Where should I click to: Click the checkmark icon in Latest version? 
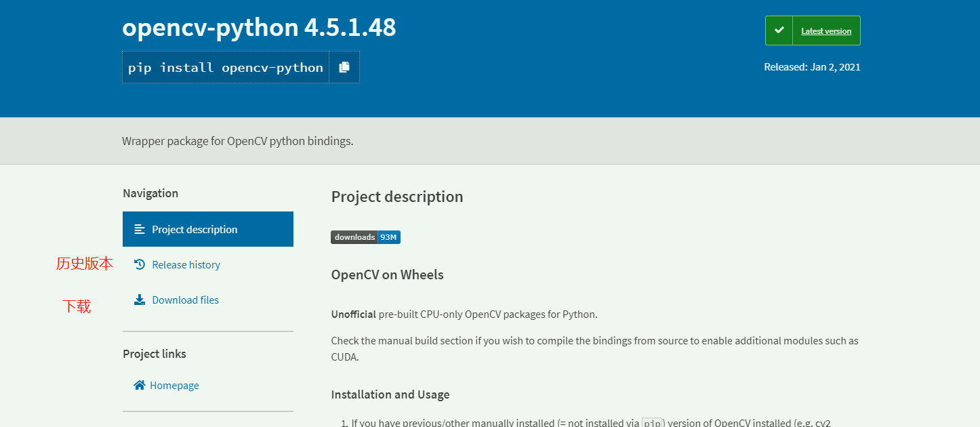779,30
